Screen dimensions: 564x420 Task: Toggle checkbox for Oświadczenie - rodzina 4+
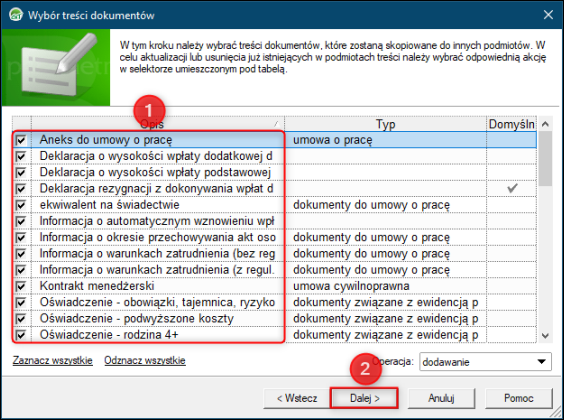[21, 335]
